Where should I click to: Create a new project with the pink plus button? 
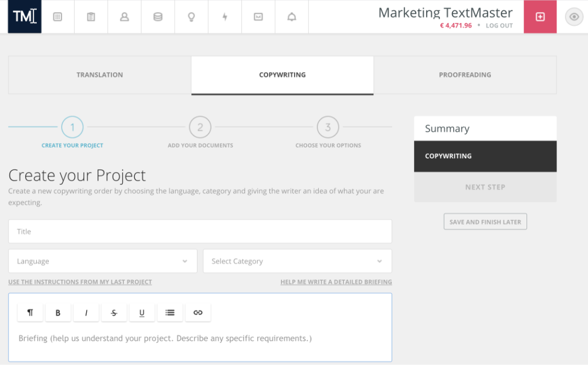(x=540, y=17)
